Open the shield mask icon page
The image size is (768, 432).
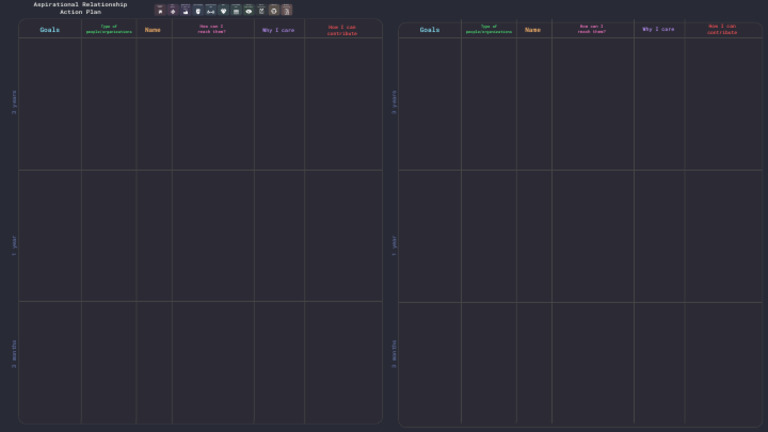[x=198, y=10]
